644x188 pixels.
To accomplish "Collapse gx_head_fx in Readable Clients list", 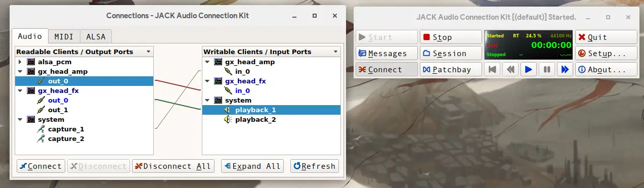I will click(20, 90).
